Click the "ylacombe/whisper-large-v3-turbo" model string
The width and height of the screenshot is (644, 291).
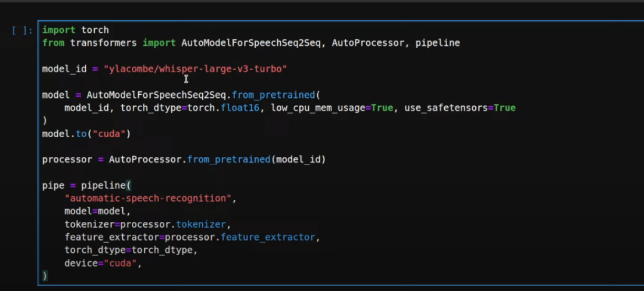195,69
